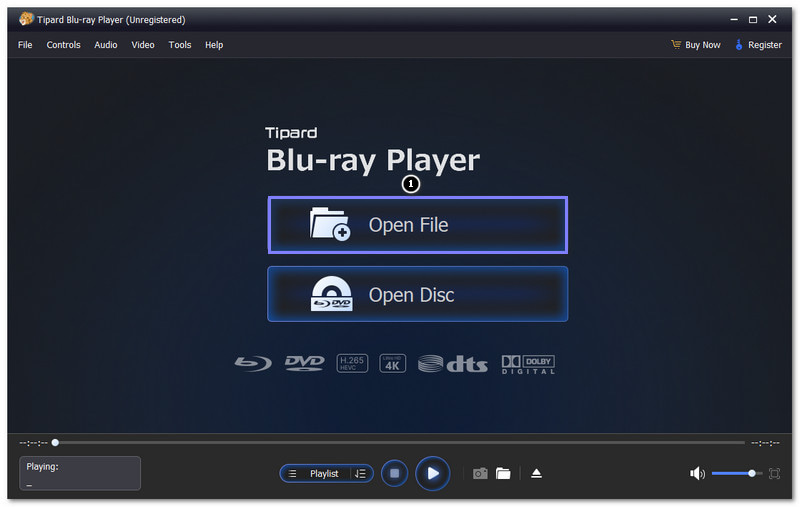Open the Audio menu
800x507 pixels.
tap(106, 45)
